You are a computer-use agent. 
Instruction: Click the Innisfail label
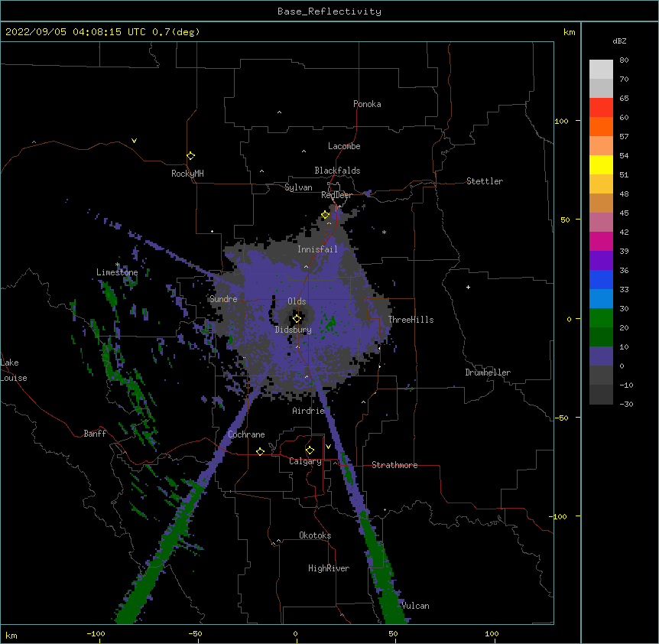click(317, 249)
